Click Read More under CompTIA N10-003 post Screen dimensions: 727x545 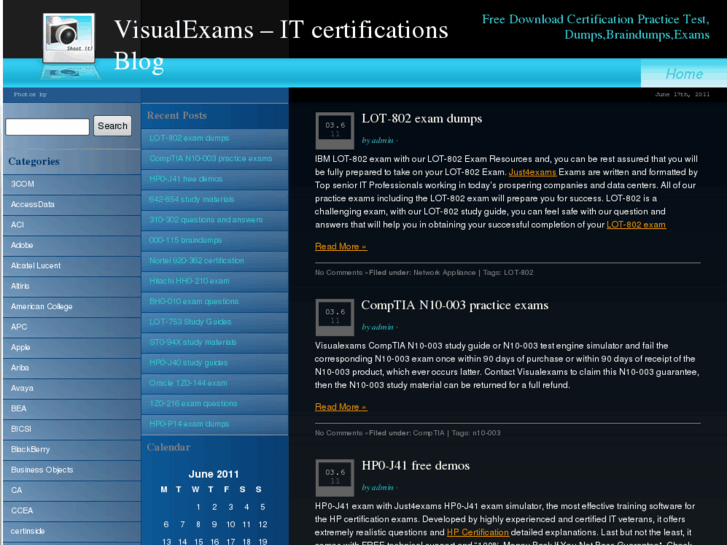[341, 407]
